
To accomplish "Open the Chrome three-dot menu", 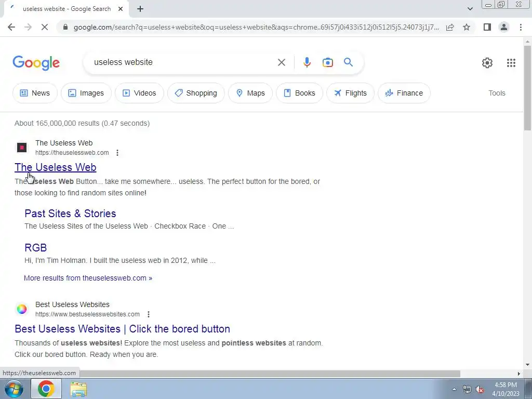I will pyautogui.click(x=521, y=27).
